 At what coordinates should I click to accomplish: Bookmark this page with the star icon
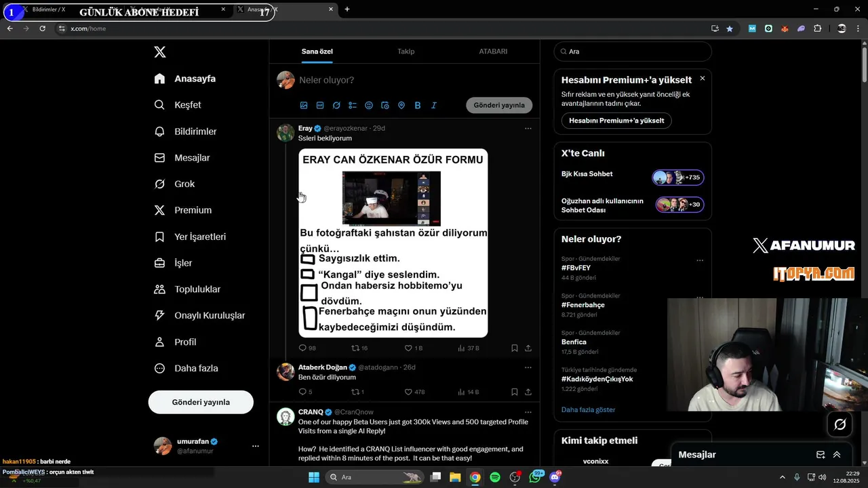tap(730, 28)
